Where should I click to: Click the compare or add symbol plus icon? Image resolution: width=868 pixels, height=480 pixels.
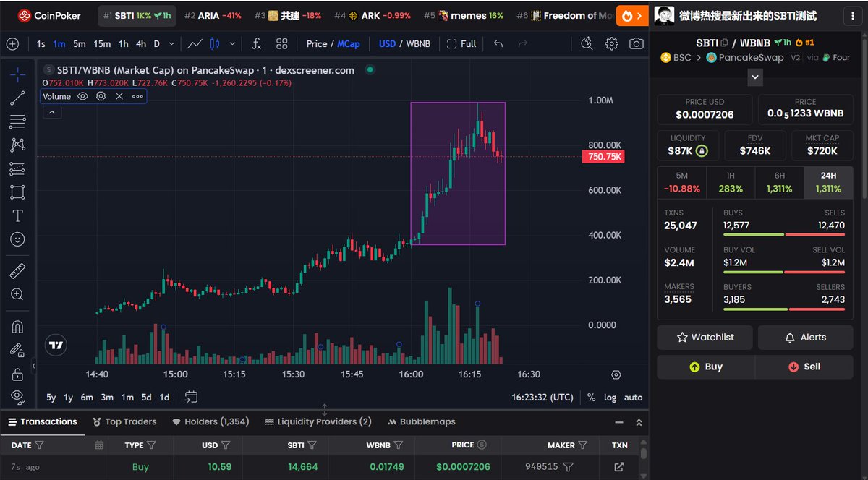pyautogui.click(x=12, y=43)
